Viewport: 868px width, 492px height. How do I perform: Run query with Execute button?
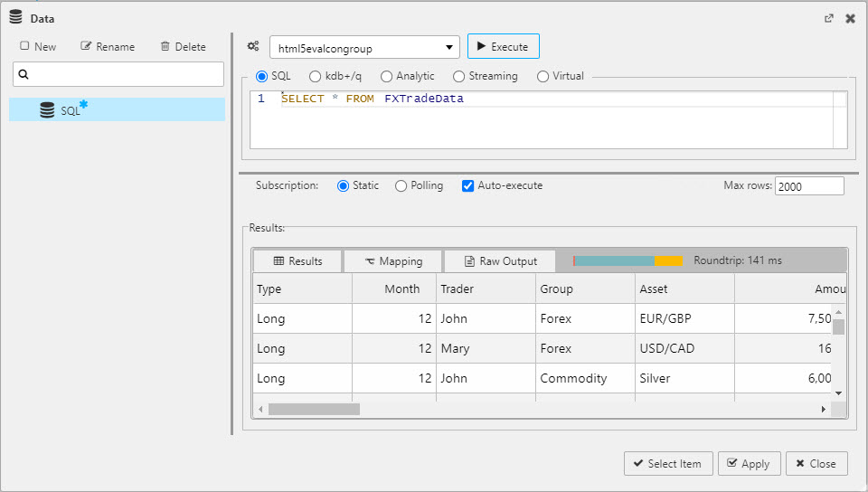503,46
